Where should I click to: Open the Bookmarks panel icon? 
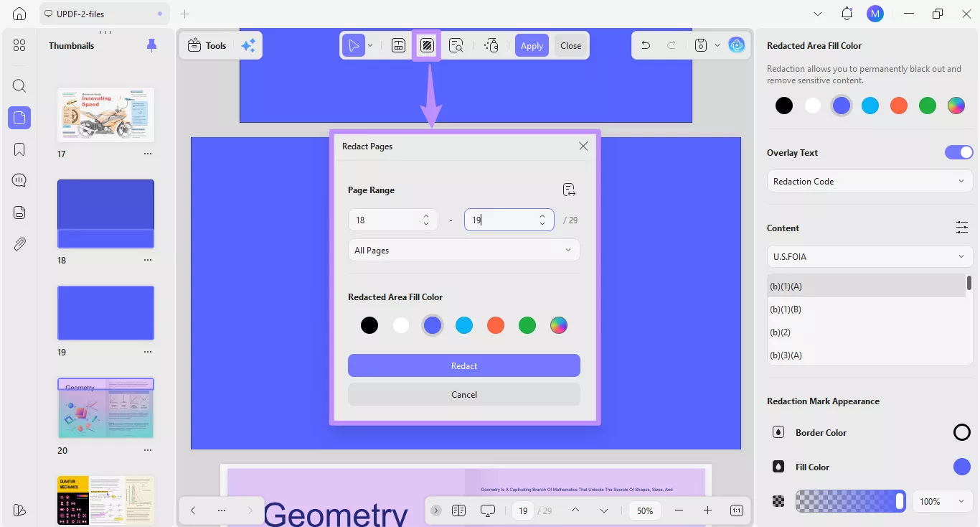[x=19, y=149]
